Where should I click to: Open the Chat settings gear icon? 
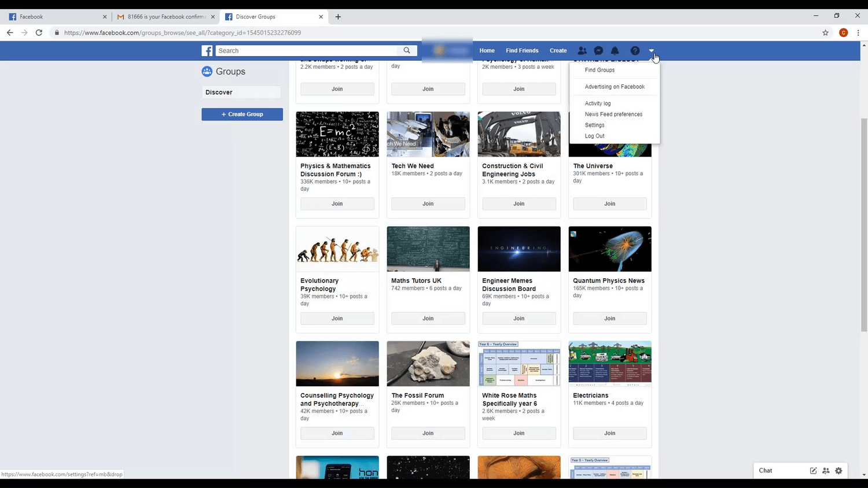click(838, 471)
